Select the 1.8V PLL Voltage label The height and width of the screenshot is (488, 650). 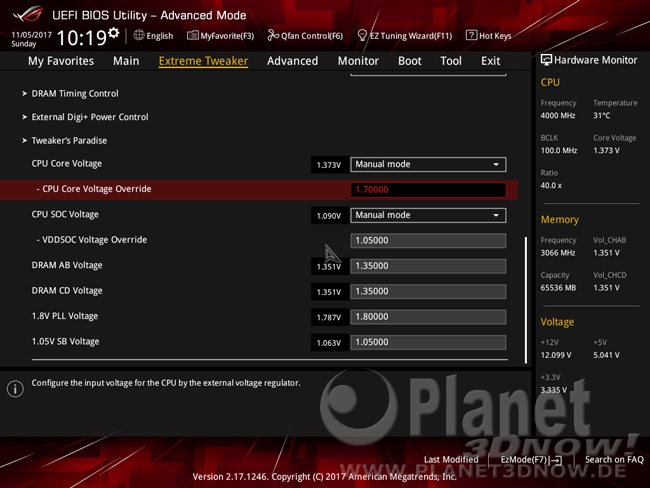65,316
